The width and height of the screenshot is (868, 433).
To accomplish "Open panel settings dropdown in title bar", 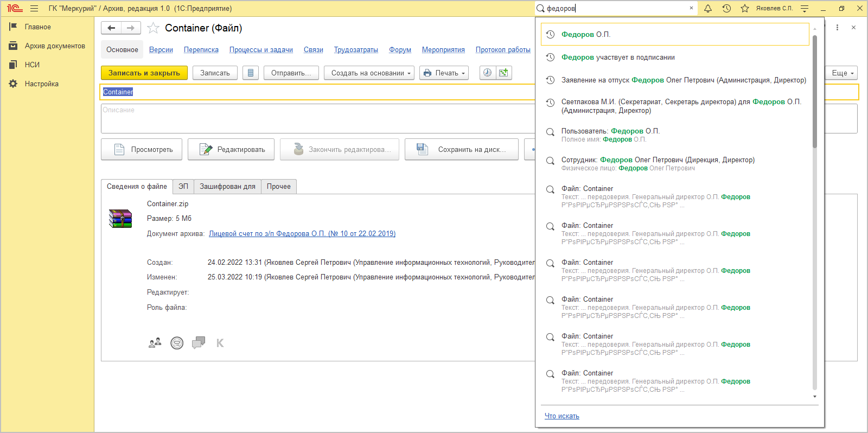I will click(805, 8).
